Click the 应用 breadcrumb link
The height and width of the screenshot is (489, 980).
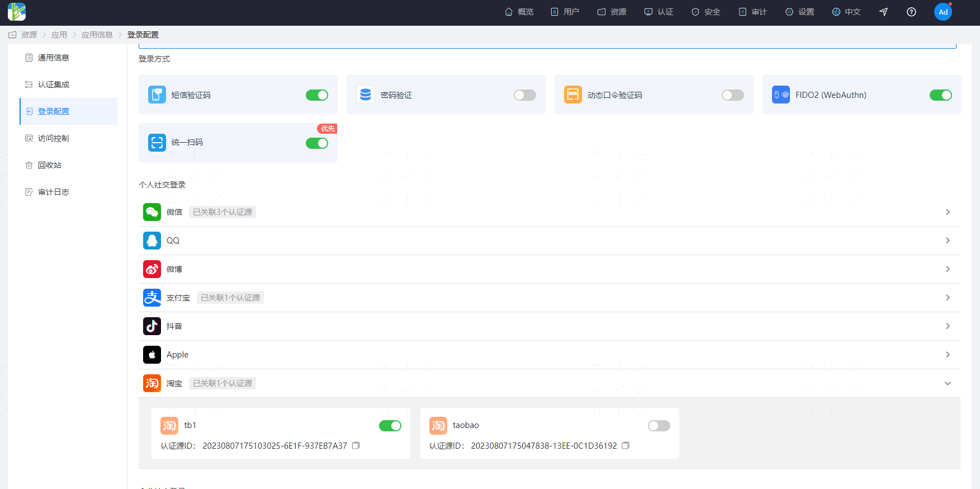click(x=59, y=35)
